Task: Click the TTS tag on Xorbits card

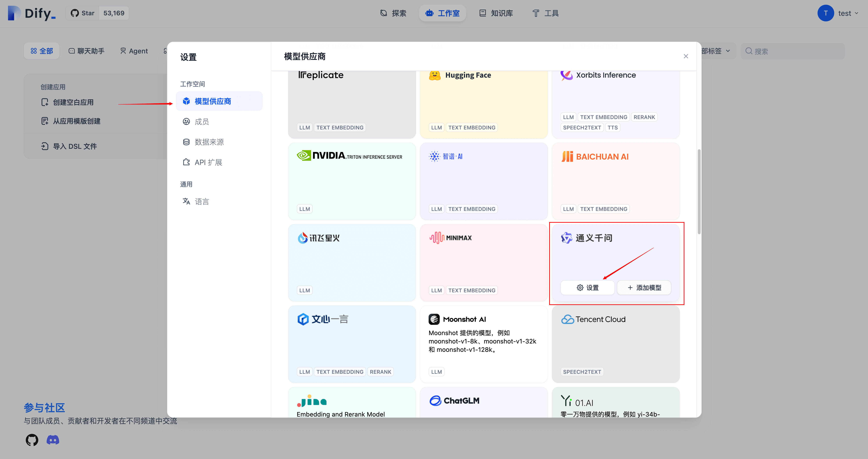Action: 612,127
